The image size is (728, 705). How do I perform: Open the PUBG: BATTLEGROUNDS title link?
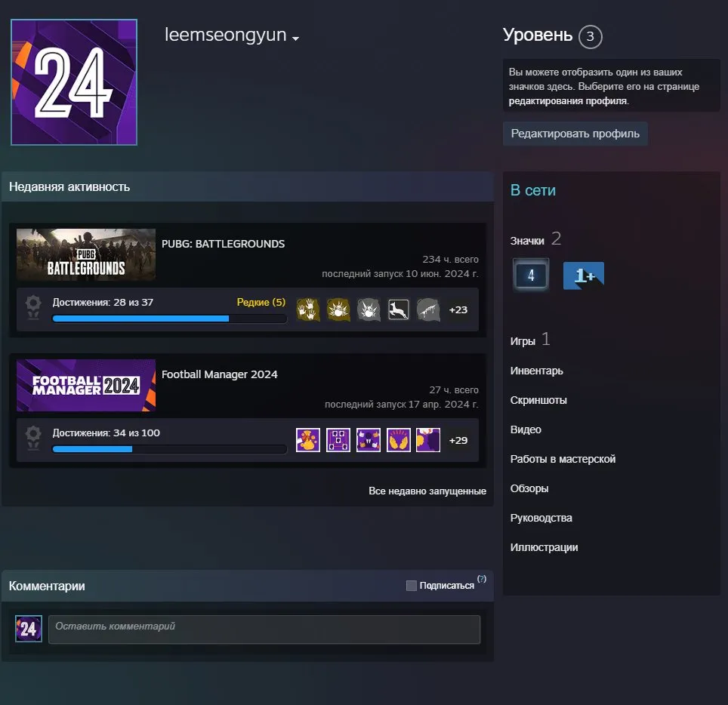[x=224, y=244]
